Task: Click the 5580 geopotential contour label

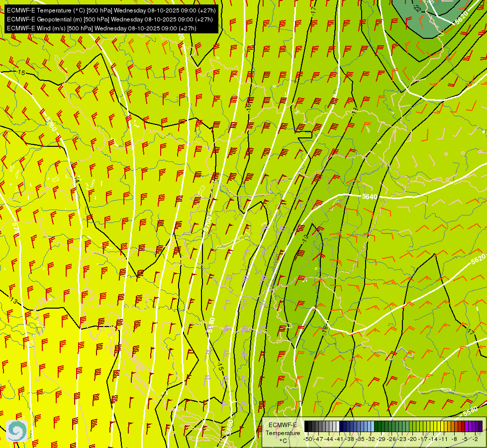Action: coord(470,411)
